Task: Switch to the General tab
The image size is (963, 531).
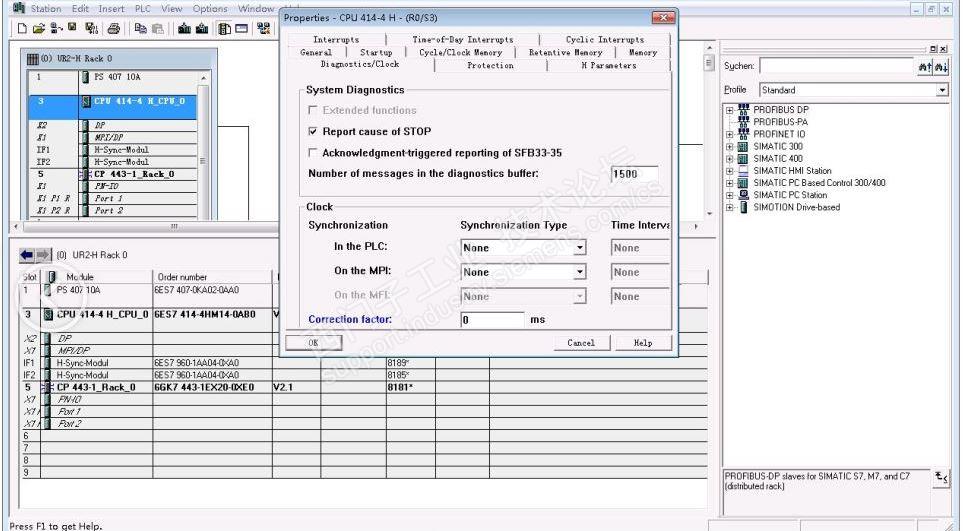Action: 316,52
